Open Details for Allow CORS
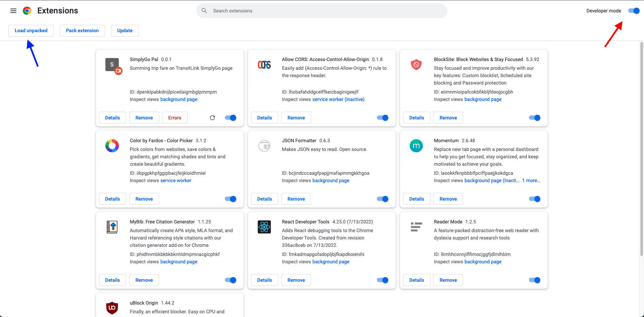644x317 pixels. click(x=264, y=118)
